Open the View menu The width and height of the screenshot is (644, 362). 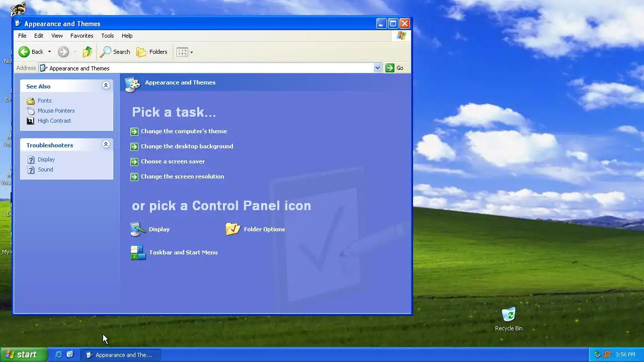pyautogui.click(x=57, y=36)
